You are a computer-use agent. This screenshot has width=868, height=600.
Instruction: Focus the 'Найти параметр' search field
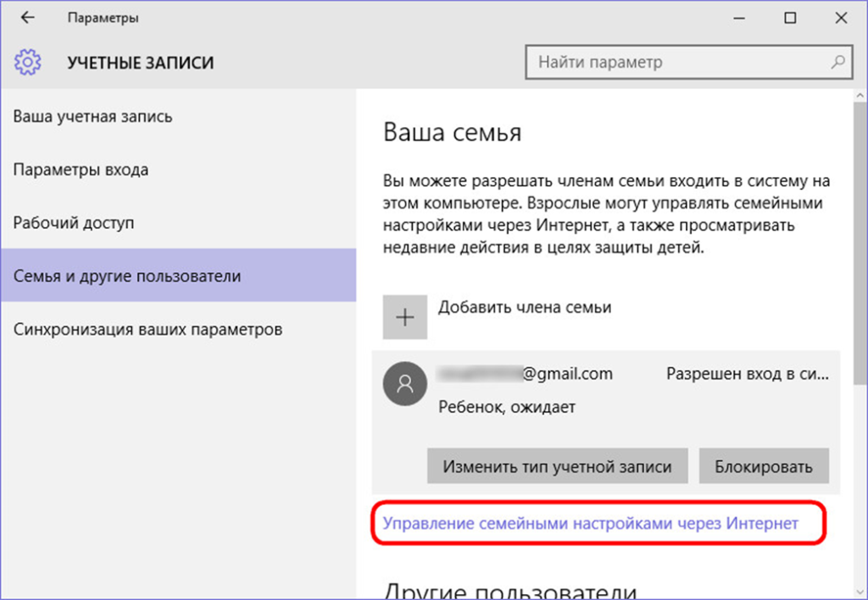[688, 62]
